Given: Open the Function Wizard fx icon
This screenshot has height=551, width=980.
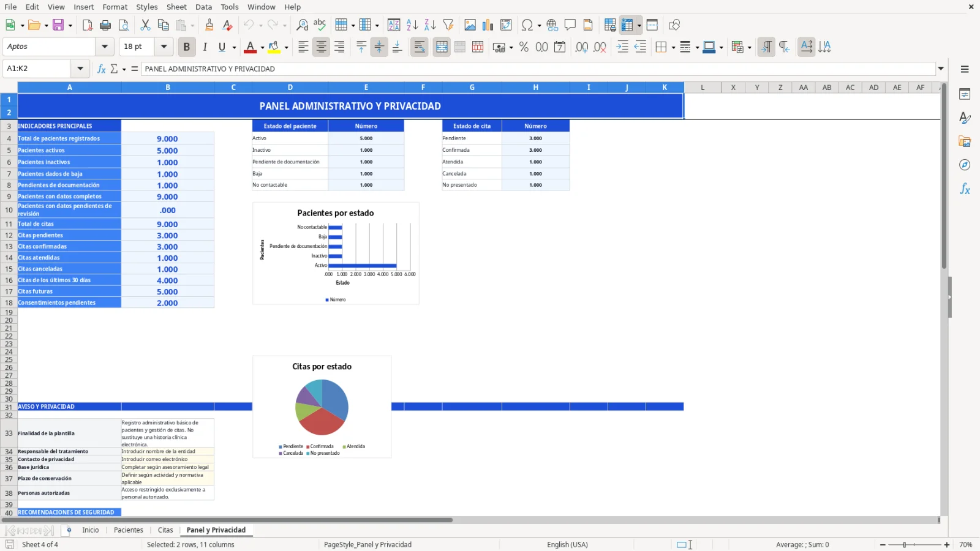Looking at the screenshot, I should coord(102,69).
